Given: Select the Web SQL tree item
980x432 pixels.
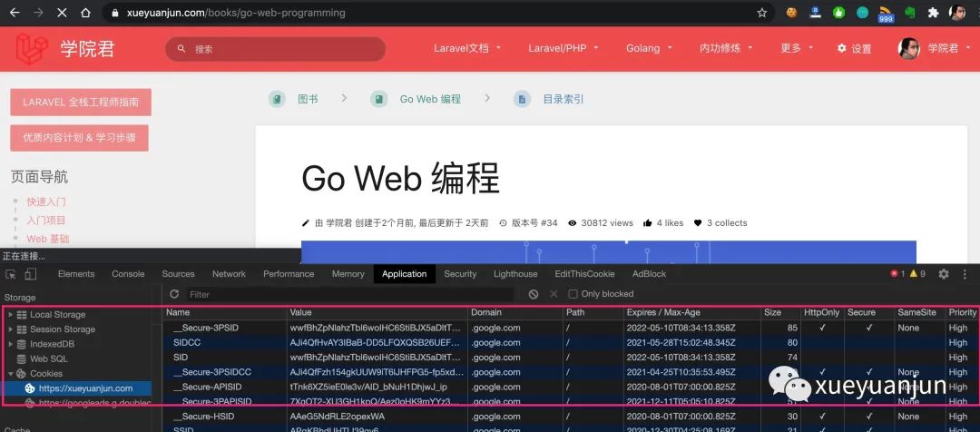Looking at the screenshot, I should coord(49,358).
